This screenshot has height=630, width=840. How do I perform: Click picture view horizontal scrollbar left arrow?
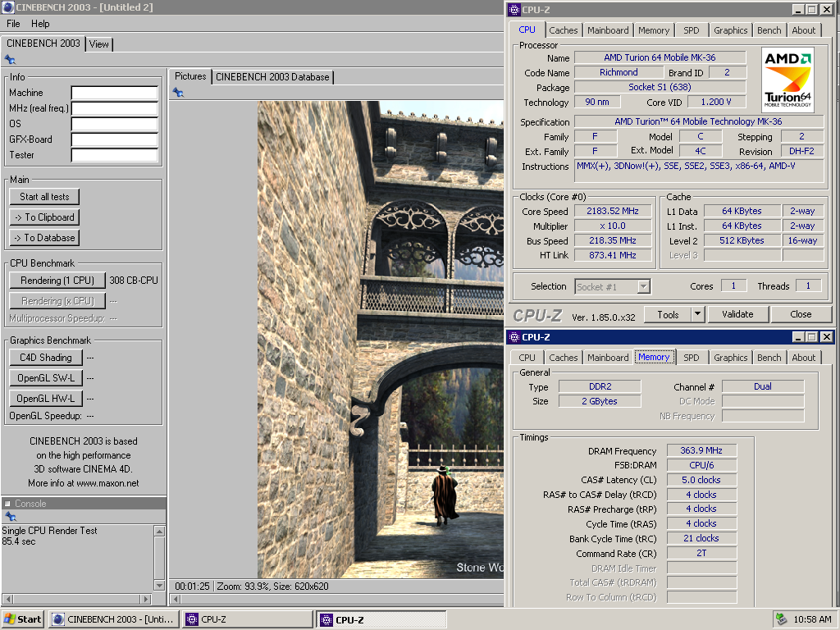(x=176, y=598)
